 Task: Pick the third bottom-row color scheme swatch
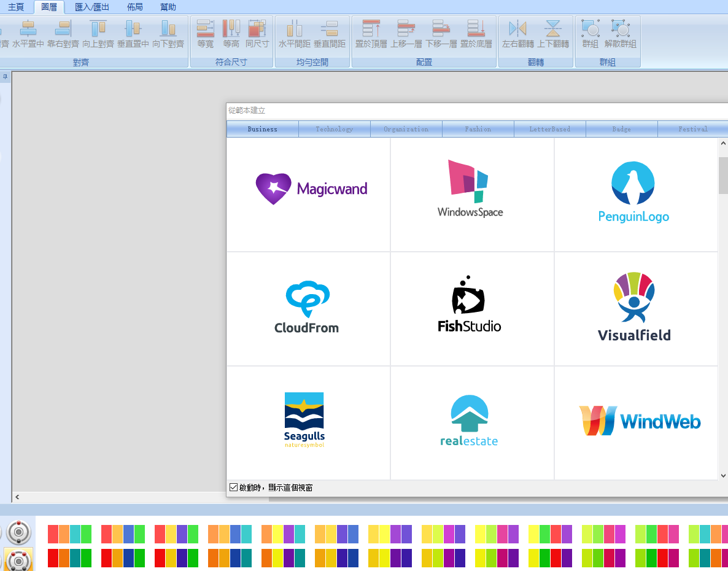pyautogui.click(x=176, y=558)
